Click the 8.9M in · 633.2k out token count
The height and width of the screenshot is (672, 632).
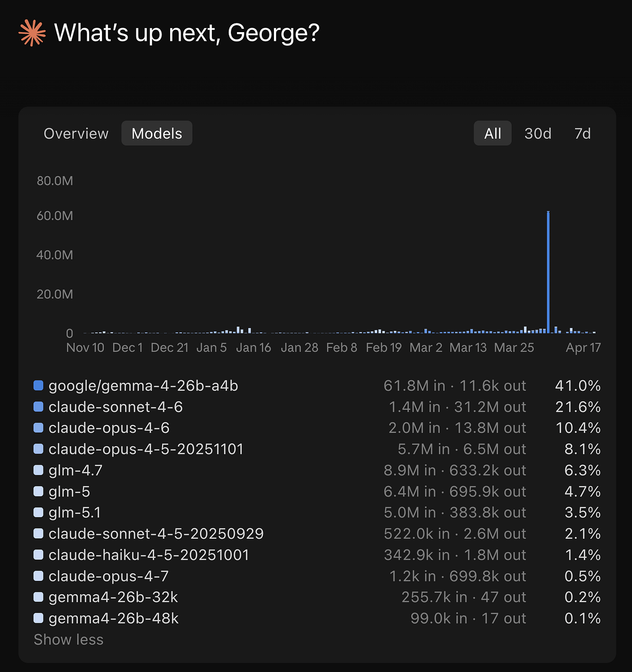(455, 470)
